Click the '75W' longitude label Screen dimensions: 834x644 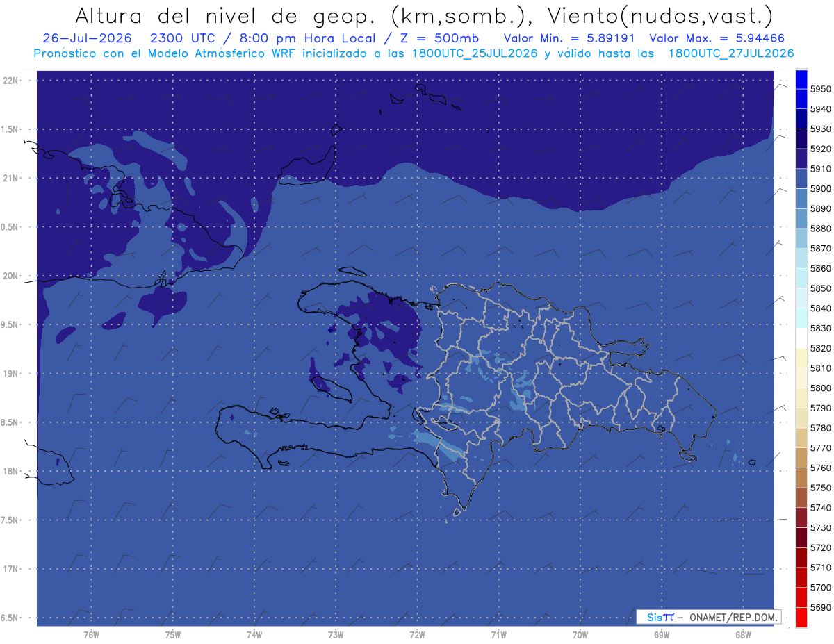pos(173,635)
